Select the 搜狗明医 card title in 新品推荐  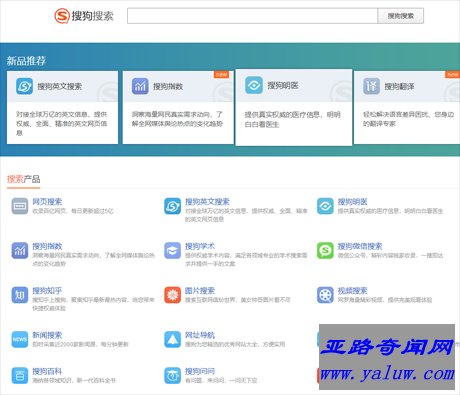[x=283, y=86]
